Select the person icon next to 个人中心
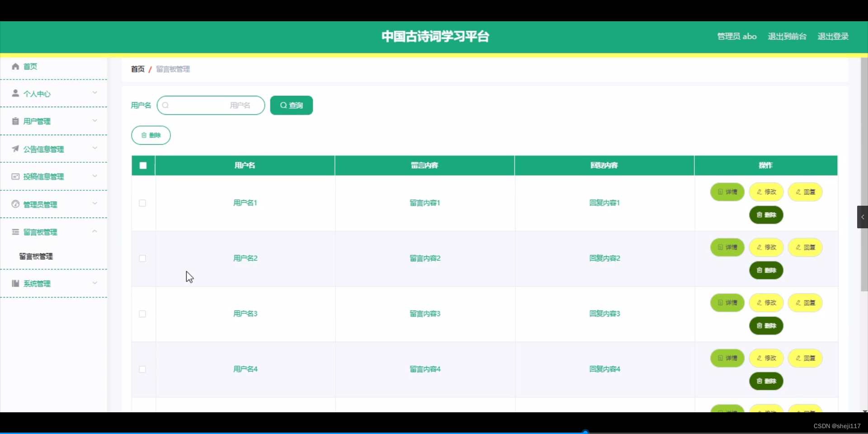 point(16,94)
